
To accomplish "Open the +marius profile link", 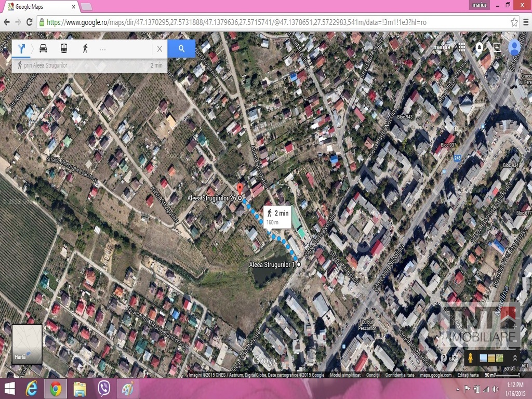I will (x=440, y=47).
